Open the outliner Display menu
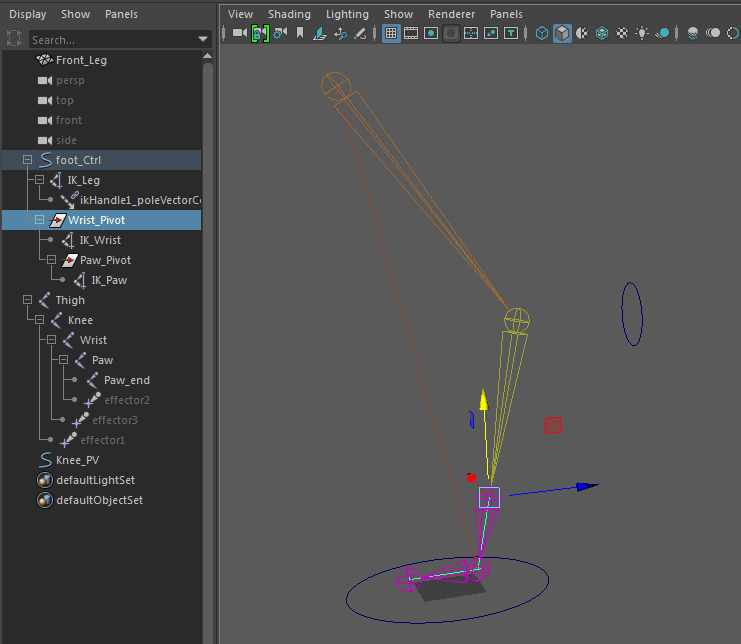741x644 pixels. point(27,14)
